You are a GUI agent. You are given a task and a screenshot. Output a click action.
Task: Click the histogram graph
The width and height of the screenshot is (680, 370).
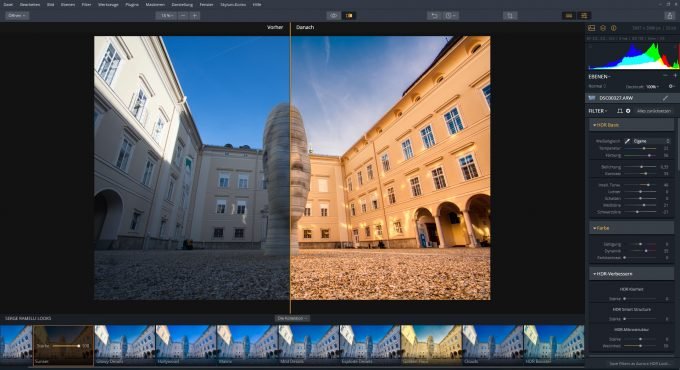(634, 56)
